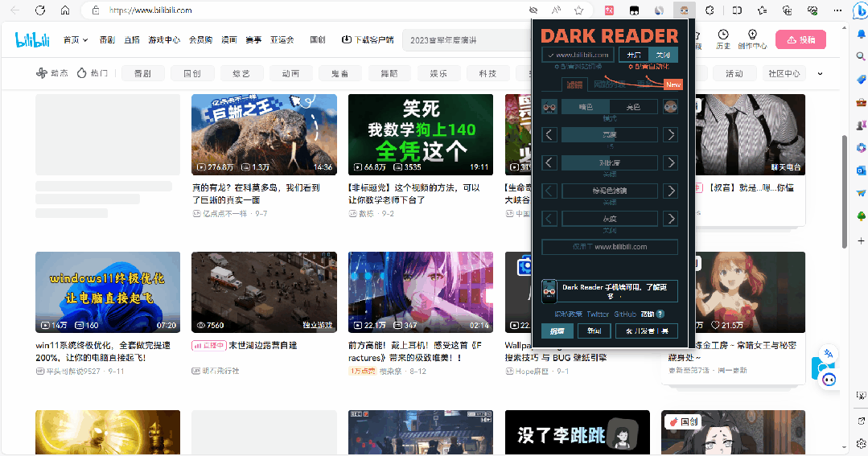Viewport: 868px width, 456px height.
Task: Increase sepia filter with right arrow
Action: click(x=670, y=191)
